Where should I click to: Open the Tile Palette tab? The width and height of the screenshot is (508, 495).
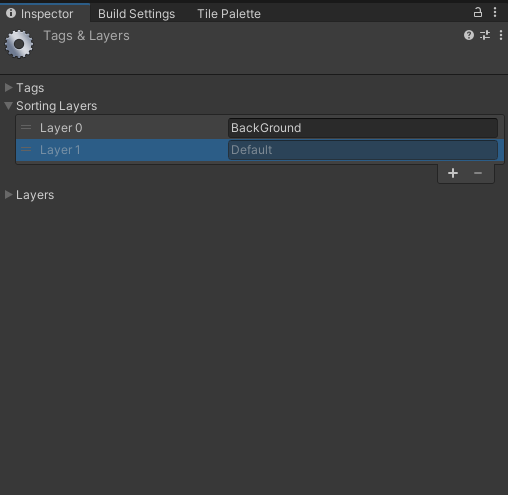tap(229, 14)
